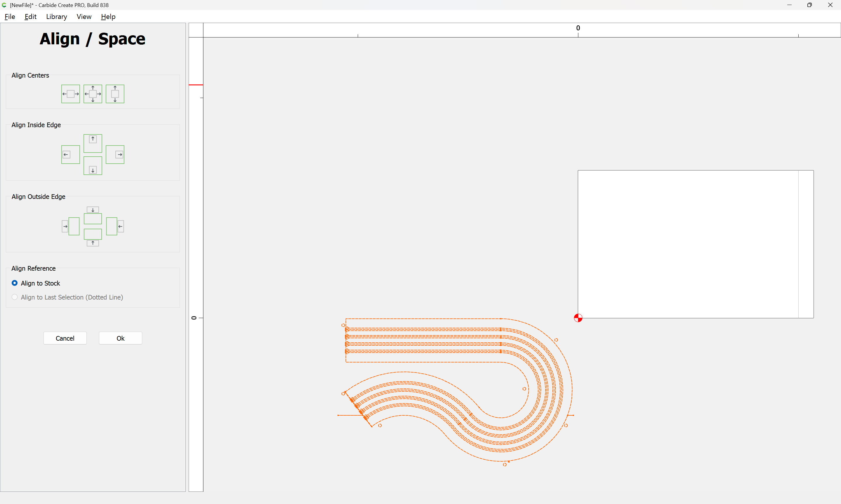Screen dimensions: 841x504
Task: Align outside the top edge
Action: click(93, 215)
